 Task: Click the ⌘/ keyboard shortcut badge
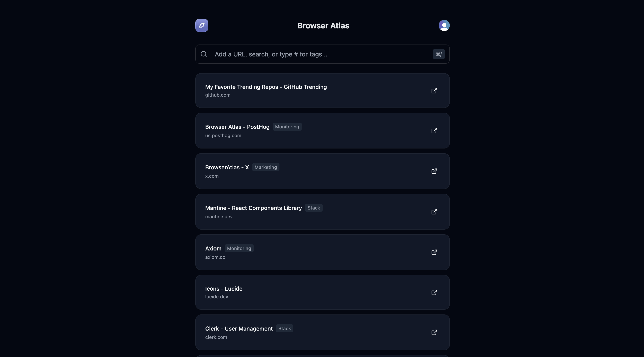439,54
